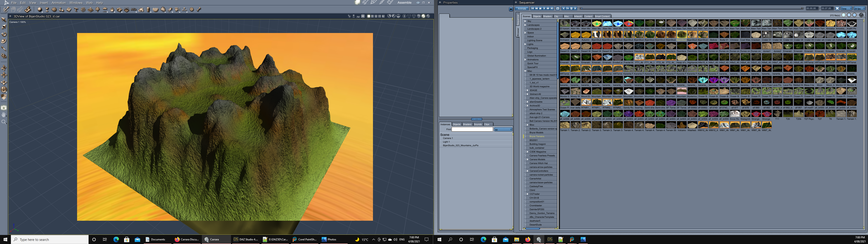Open the 24 fps dropdown

[x=859, y=8]
